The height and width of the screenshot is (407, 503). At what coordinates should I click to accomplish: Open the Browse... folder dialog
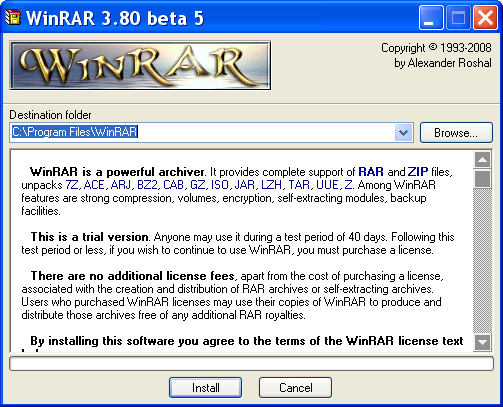(x=456, y=133)
